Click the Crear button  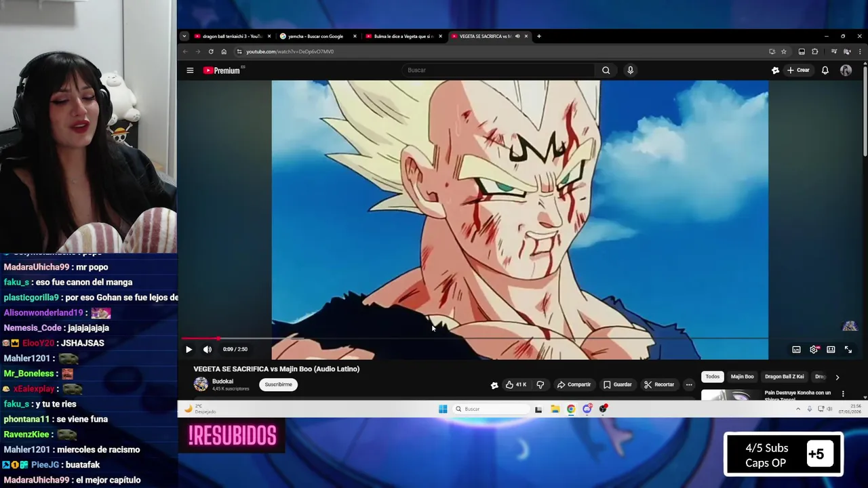[x=798, y=70]
